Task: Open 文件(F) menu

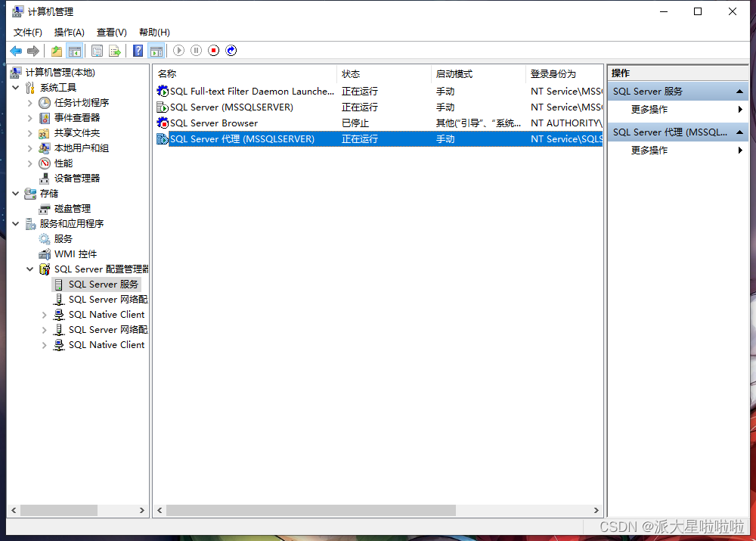Action: [x=27, y=33]
